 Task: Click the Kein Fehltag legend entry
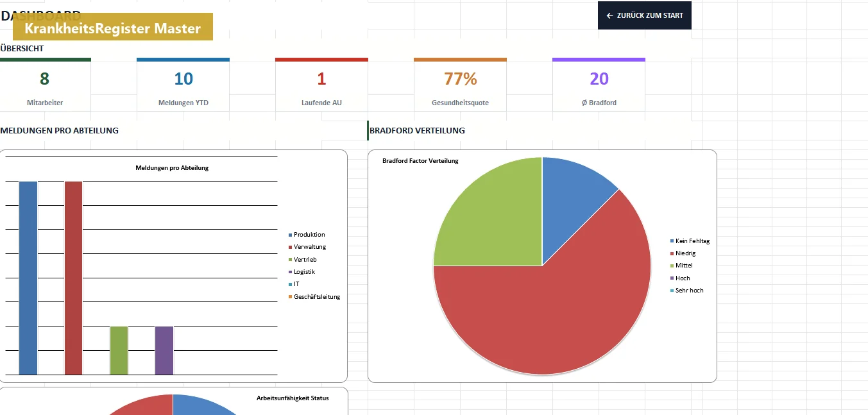[x=690, y=241]
